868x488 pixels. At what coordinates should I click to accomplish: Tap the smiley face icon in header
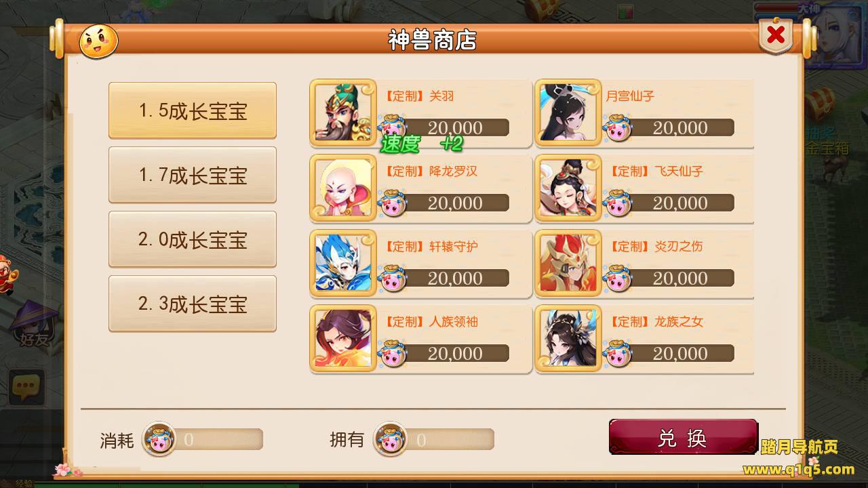click(x=99, y=41)
